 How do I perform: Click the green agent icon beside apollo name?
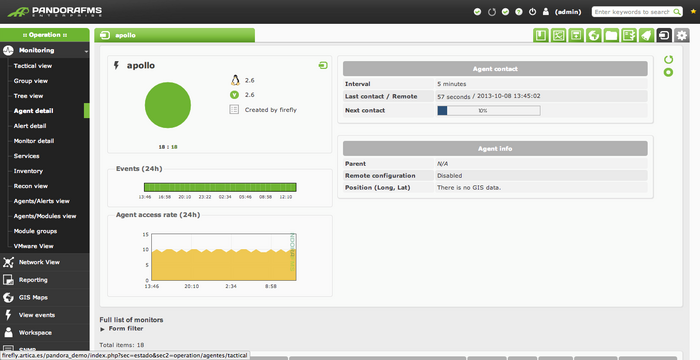(x=323, y=66)
